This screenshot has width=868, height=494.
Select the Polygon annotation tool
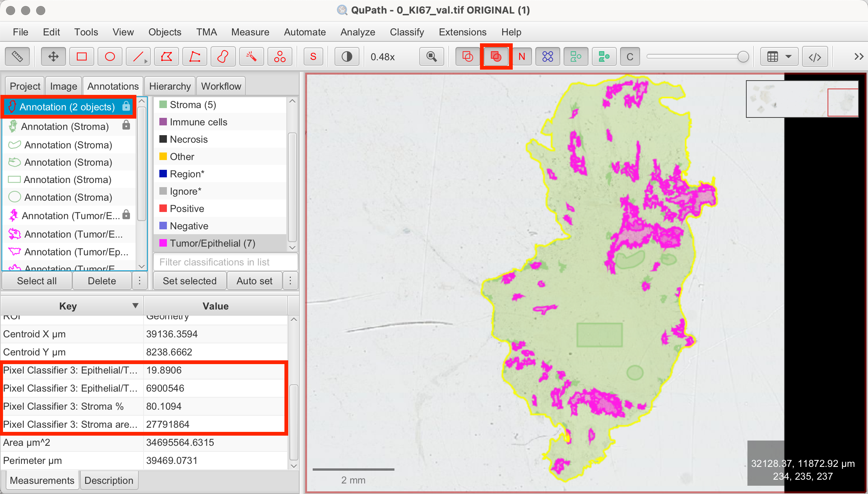166,57
